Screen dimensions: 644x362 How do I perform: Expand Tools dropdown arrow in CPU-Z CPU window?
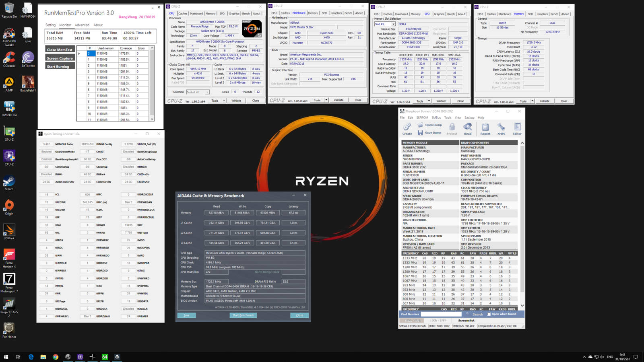[x=224, y=101]
